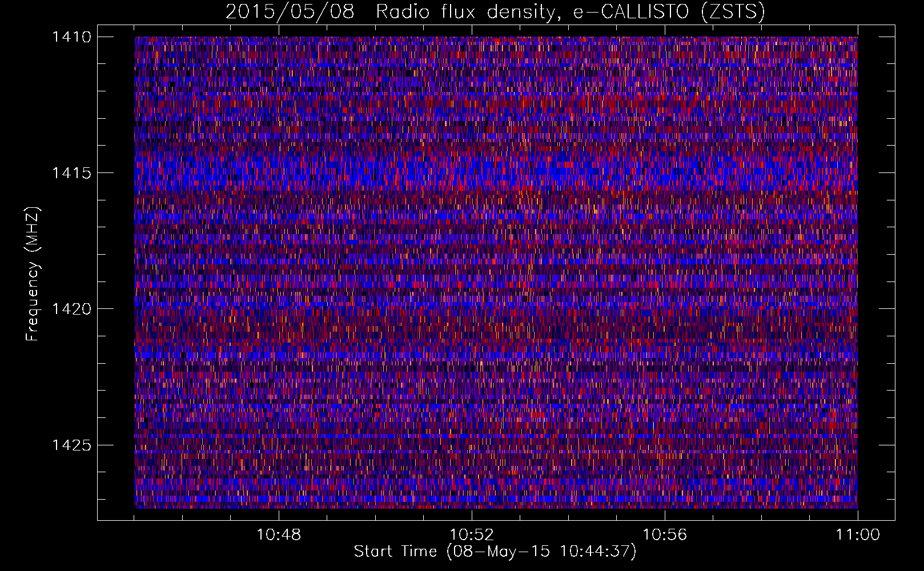Click the 11:00 time axis label

[858, 535]
